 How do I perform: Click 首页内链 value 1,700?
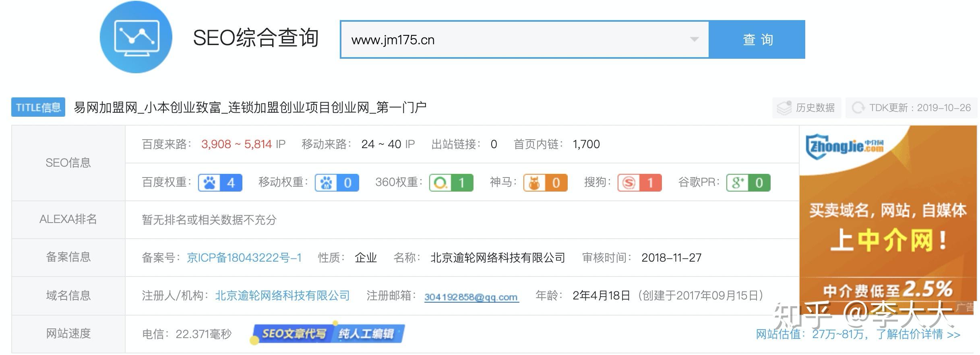coord(587,144)
